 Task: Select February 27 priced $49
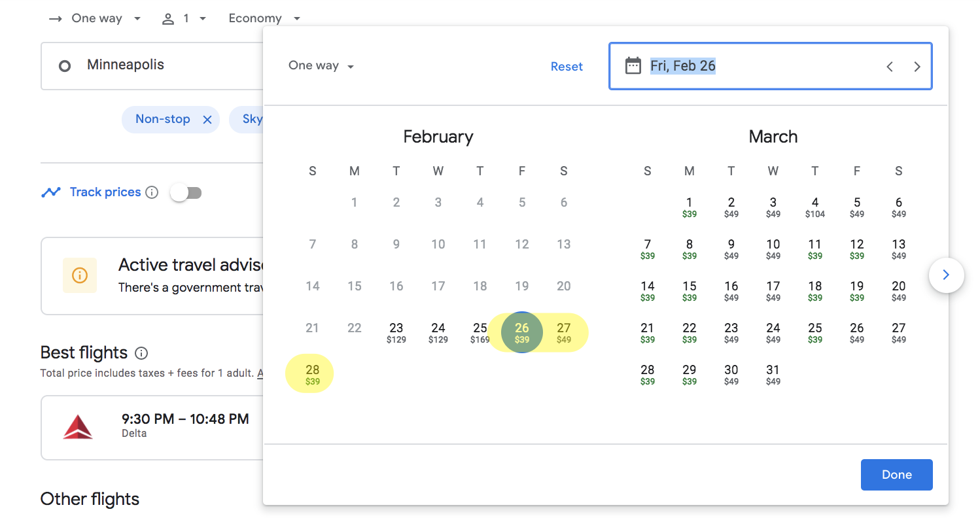[x=564, y=332]
